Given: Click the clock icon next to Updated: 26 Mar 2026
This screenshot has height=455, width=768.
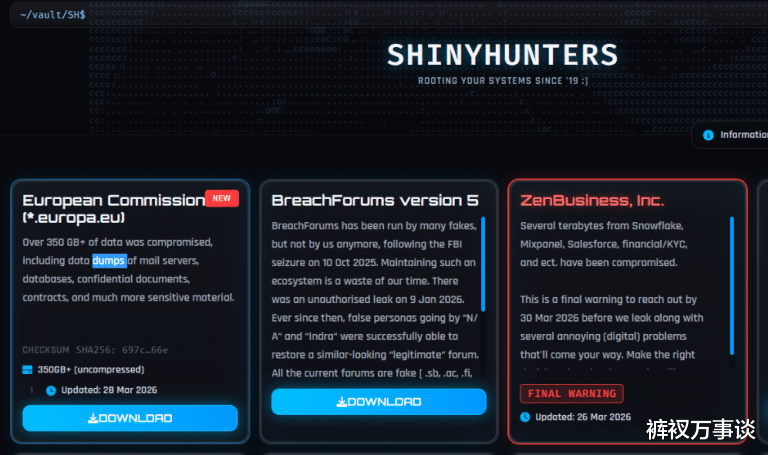Looking at the screenshot, I should [x=525, y=417].
